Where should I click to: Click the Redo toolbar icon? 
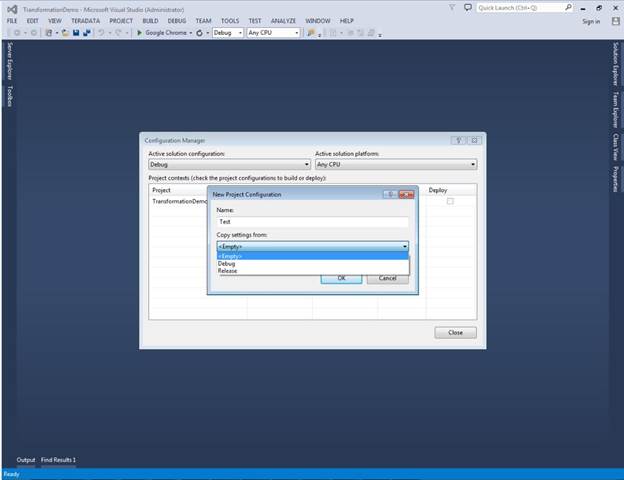click(118, 33)
